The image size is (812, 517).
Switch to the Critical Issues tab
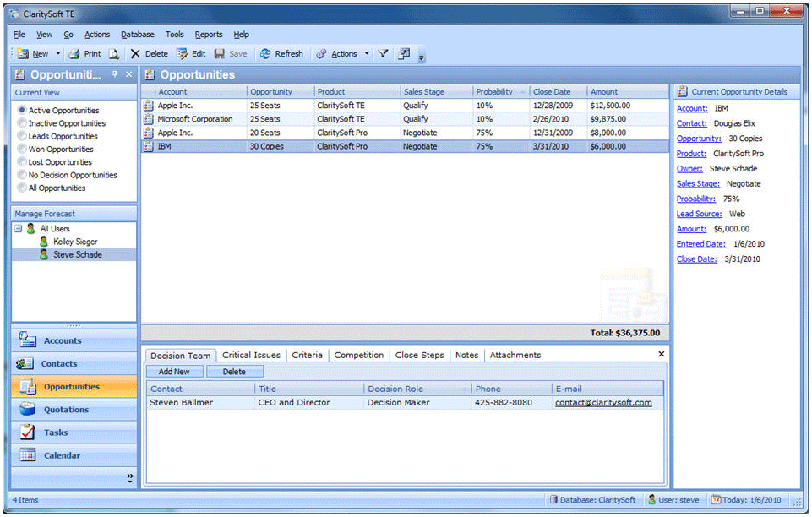251,356
